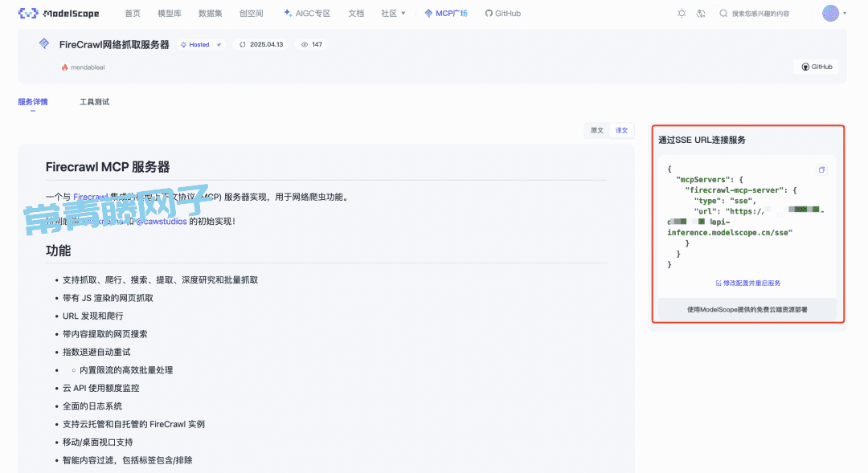Image resolution: width=868 pixels, height=473 pixels.
Task: Open the MCP广场 nav item
Action: 446,14
